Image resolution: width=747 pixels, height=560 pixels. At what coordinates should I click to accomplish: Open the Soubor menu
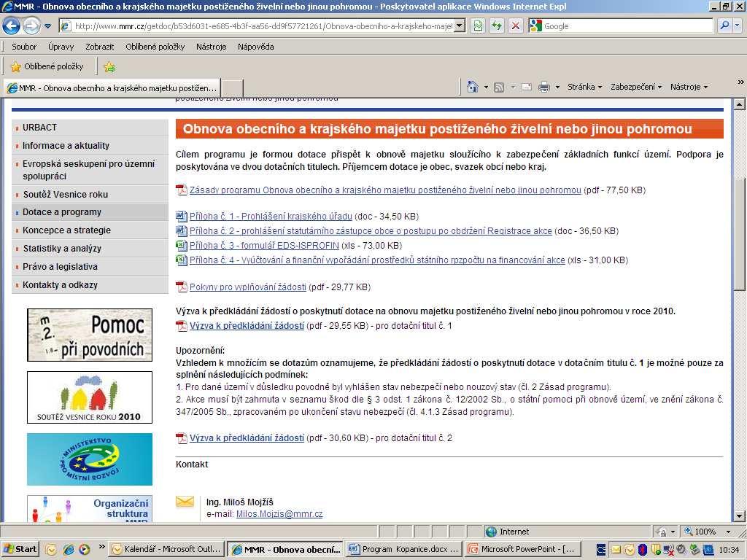click(24, 47)
